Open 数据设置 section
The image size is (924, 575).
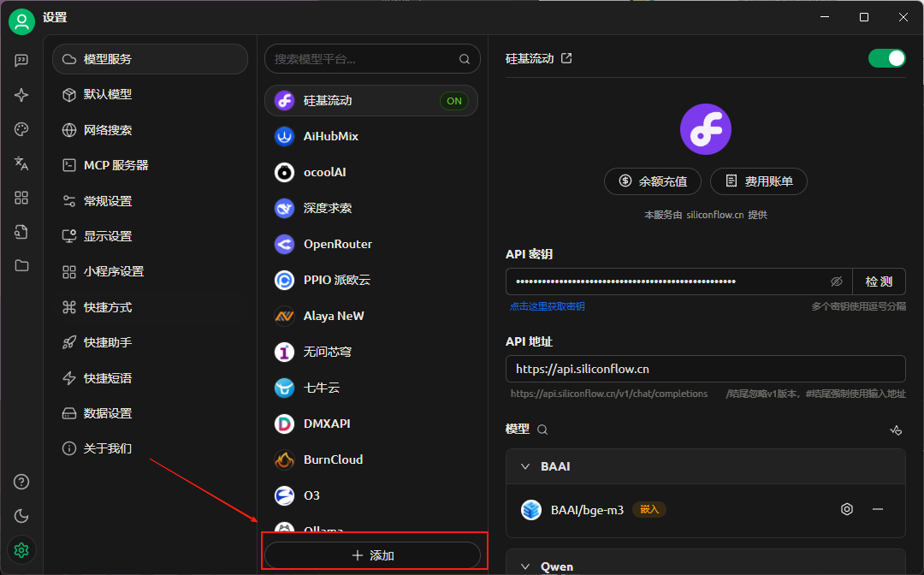pyautogui.click(x=150, y=413)
